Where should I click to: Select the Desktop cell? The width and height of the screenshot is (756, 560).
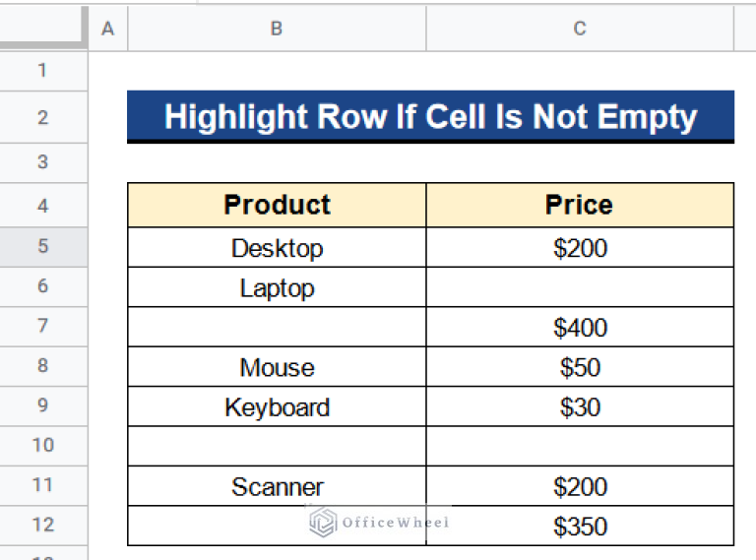pyautogui.click(x=277, y=248)
